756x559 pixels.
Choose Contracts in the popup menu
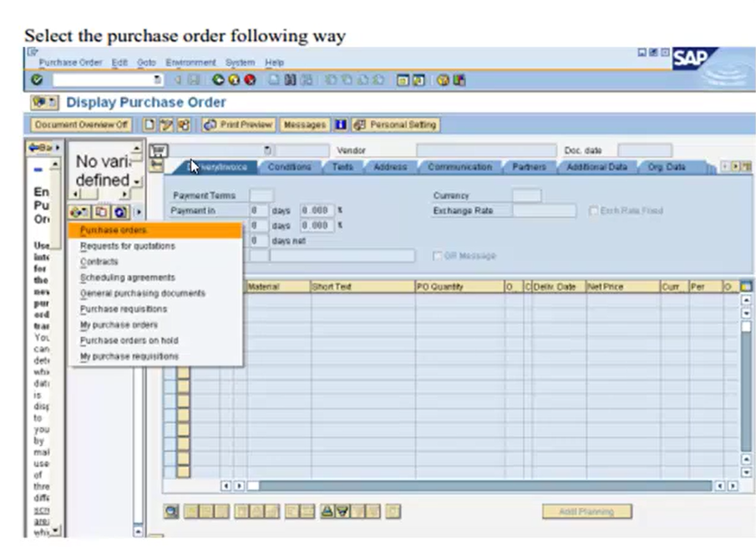(x=155, y=262)
